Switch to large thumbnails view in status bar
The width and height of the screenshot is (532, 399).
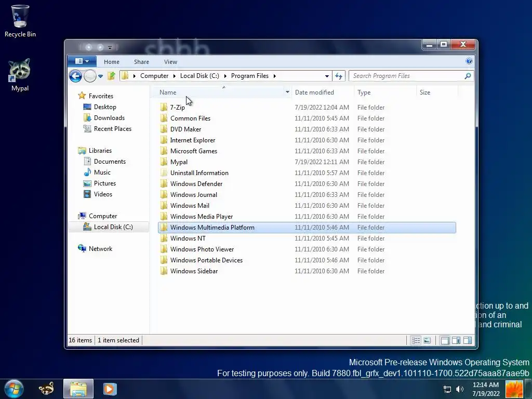click(427, 340)
